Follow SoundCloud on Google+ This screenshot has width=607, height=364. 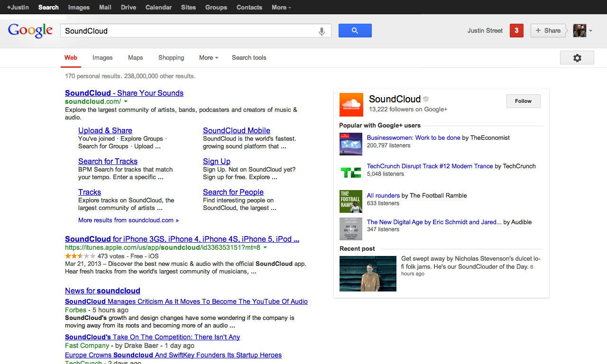tap(523, 101)
